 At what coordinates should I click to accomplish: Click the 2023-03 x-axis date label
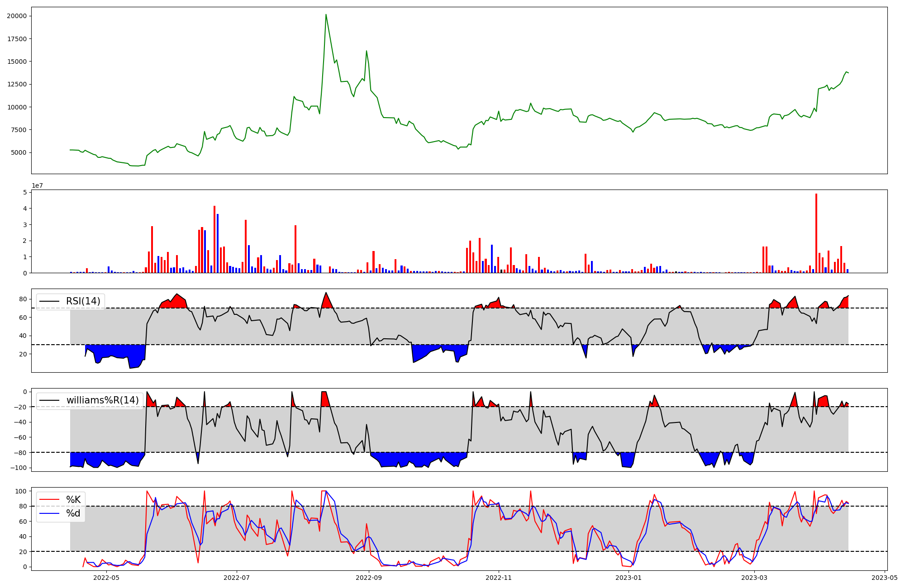point(755,578)
